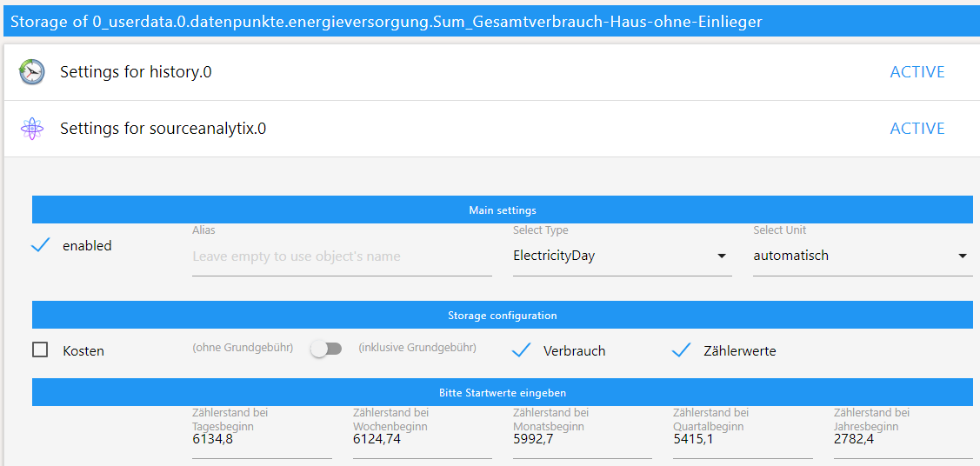980x466 pixels.
Task: Click ACTIVE link for sourceanalytix.0
Action: [x=917, y=129]
